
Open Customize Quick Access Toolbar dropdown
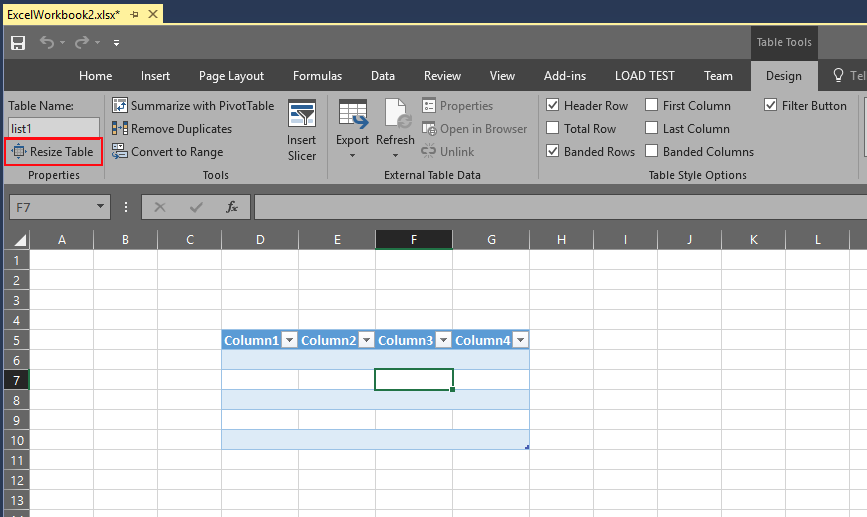(x=116, y=43)
